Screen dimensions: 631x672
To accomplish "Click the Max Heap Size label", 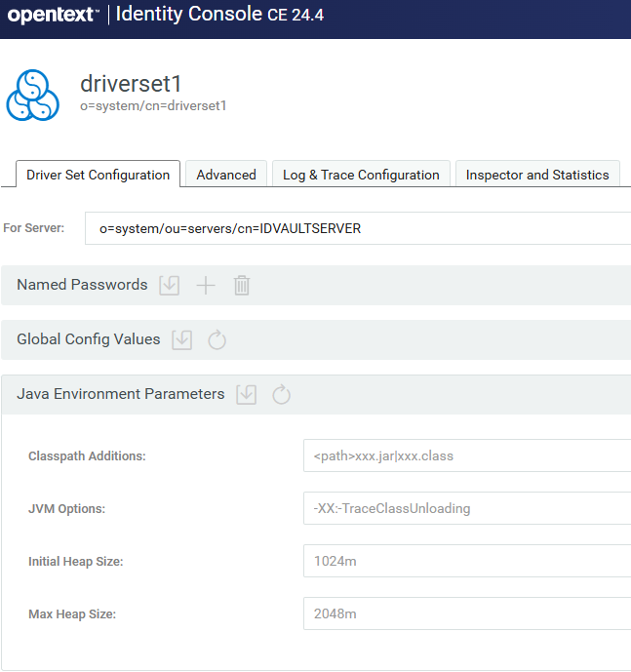I will pyautogui.click(x=72, y=614).
